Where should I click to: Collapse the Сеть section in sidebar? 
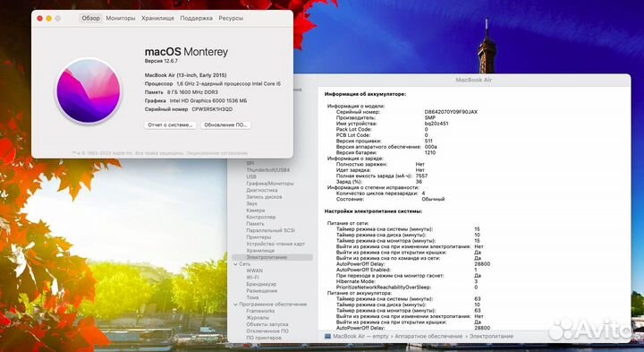point(236,264)
